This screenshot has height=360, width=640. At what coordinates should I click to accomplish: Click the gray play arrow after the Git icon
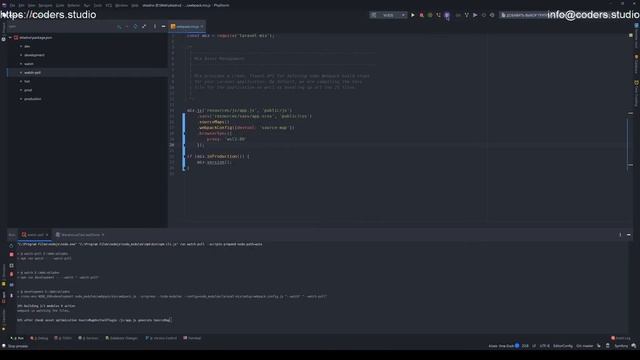pos(475,15)
